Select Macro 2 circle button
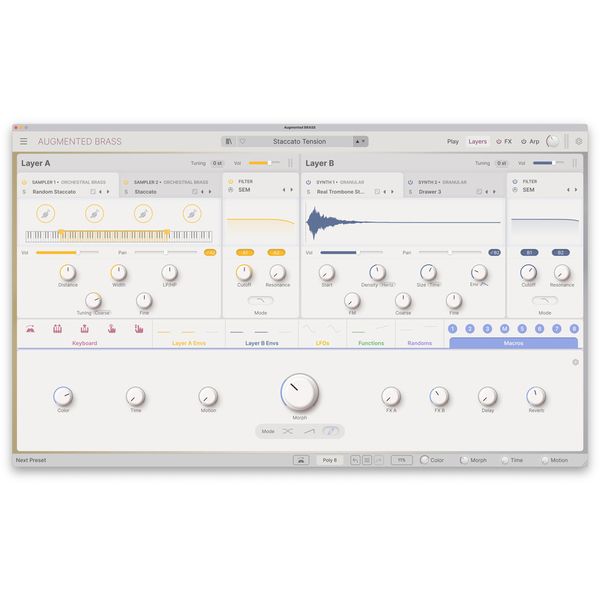600x600 pixels. (x=470, y=329)
